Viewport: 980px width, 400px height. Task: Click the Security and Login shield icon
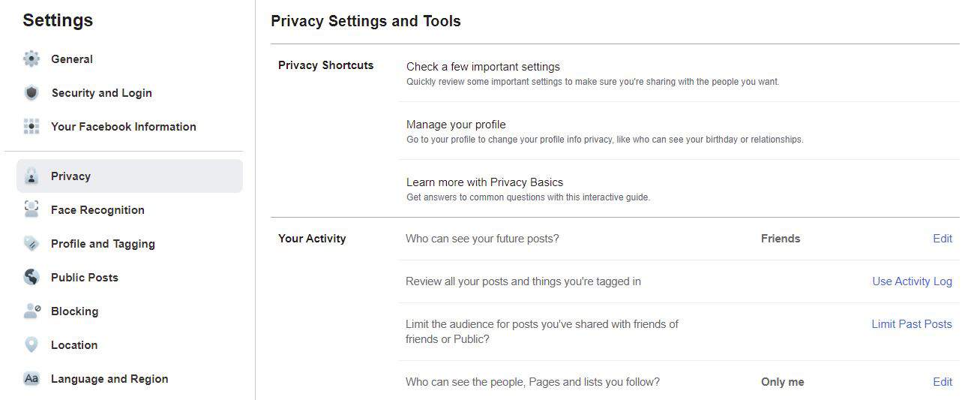(x=31, y=93)
